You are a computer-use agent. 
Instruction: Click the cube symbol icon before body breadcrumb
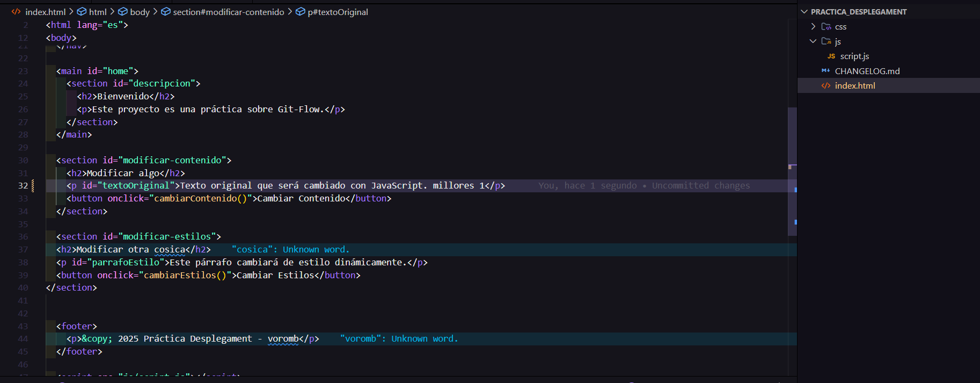[123, 12]
